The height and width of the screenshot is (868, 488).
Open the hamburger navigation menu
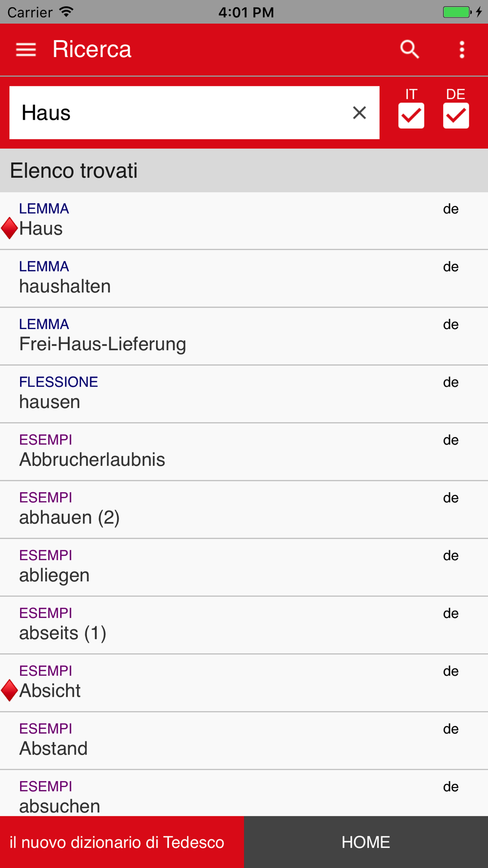pyautogui.click(x=26, y=49)
